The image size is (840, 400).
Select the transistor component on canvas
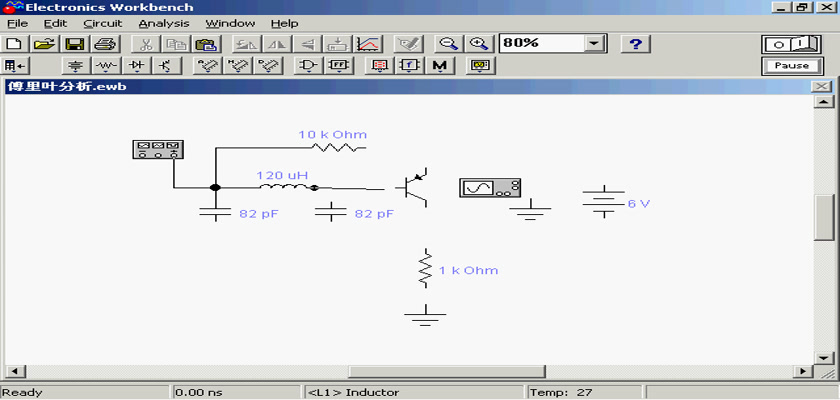412,187
